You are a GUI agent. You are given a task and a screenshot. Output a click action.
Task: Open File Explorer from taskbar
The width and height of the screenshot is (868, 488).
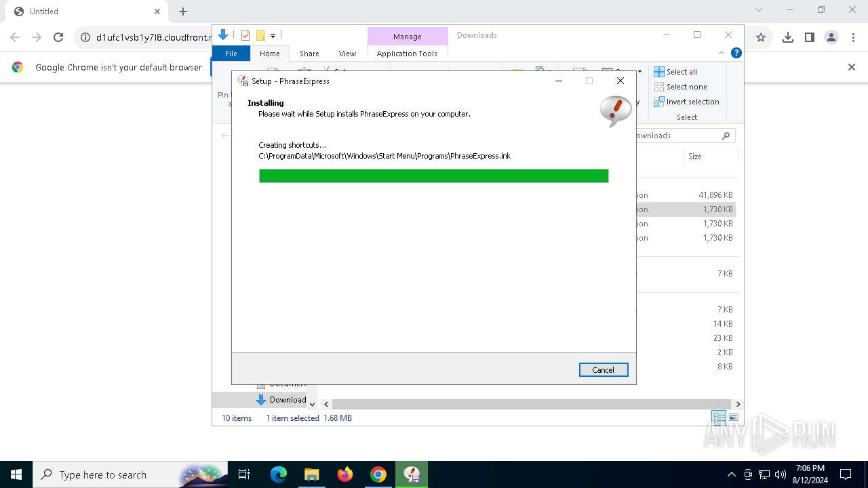(311, 474)
